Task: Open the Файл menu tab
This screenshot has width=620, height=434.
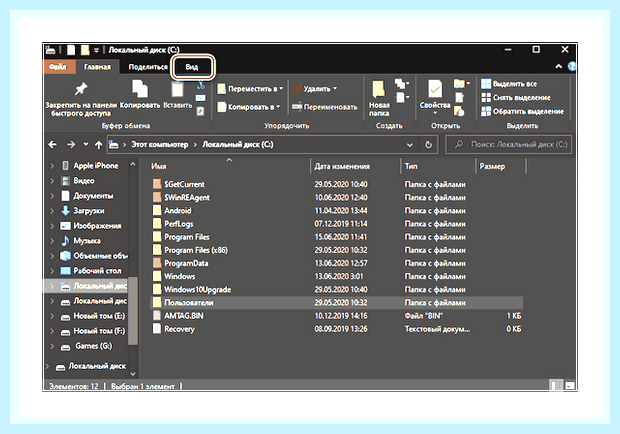Action: tap(58, 67)
